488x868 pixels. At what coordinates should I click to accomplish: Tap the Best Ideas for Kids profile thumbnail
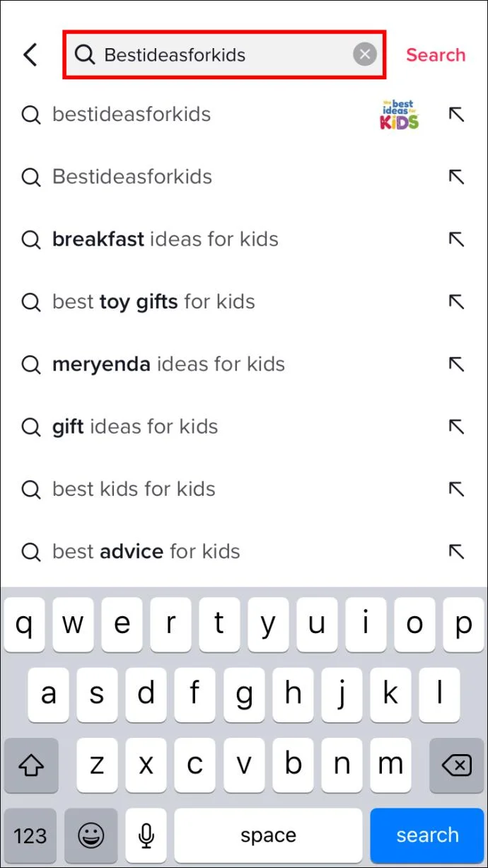point(400,115)
